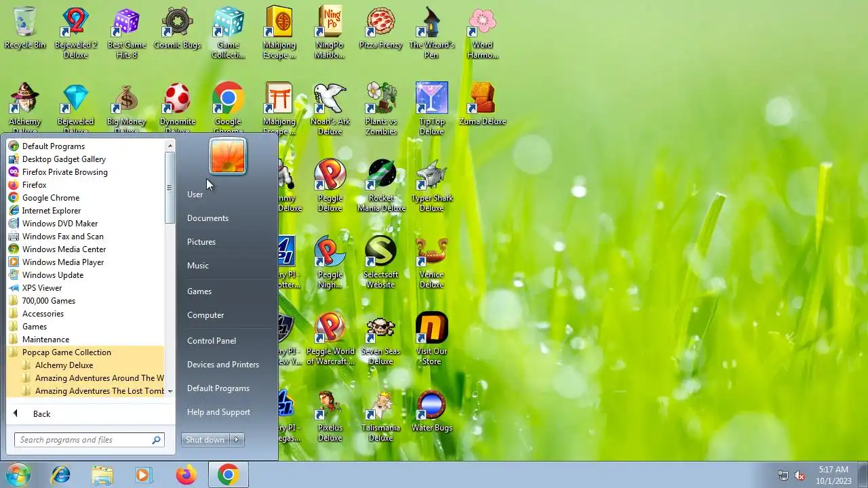The height and width of the screenshot is (488, 868).
Task: Open the taskbar clock and date
Action: [x=833, y=475]
